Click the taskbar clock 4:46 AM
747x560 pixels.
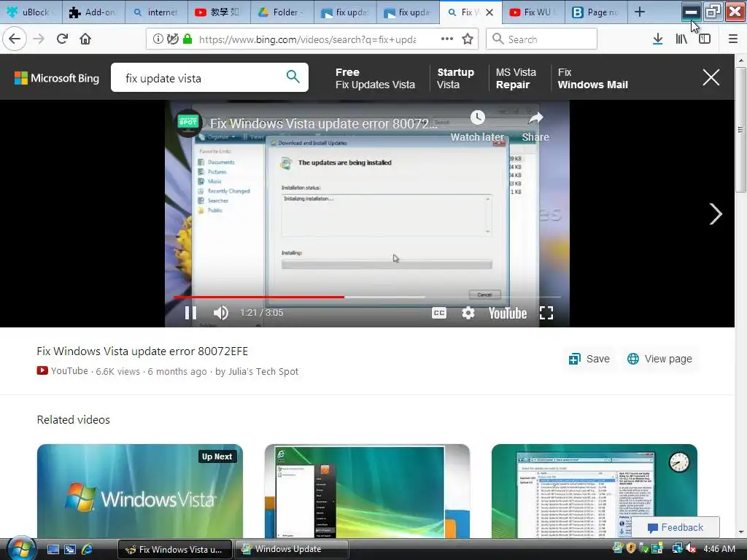pos(719,549)
